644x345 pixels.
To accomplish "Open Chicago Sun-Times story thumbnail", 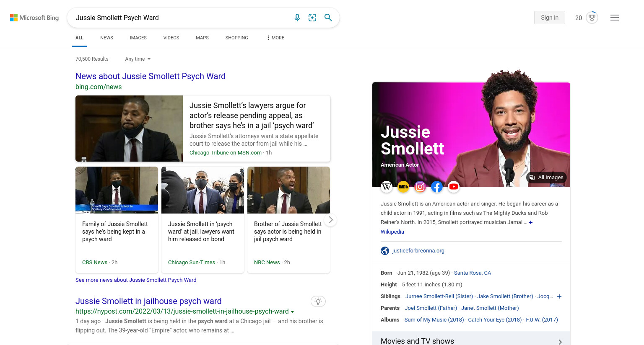I will tap(203, 190).
